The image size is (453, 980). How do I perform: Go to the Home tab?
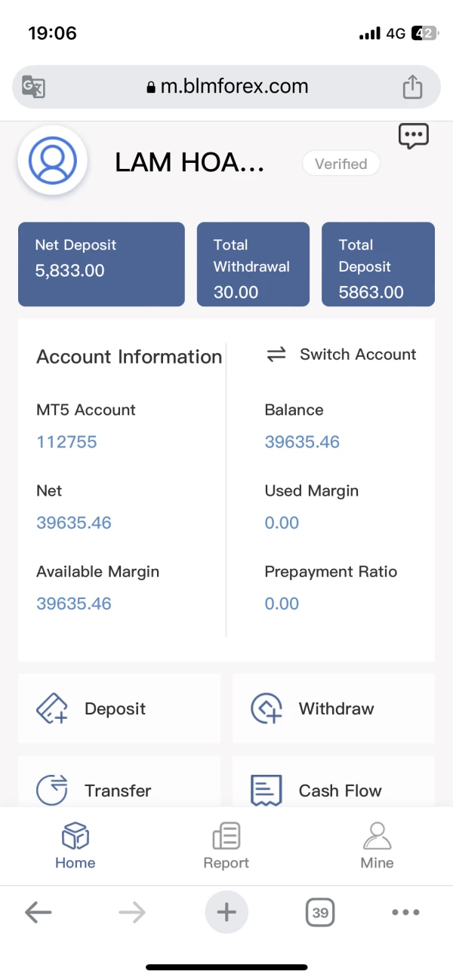click(75, 846)
